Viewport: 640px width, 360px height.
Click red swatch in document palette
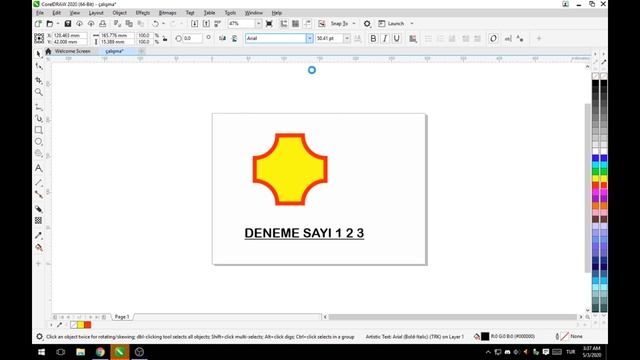88,325
